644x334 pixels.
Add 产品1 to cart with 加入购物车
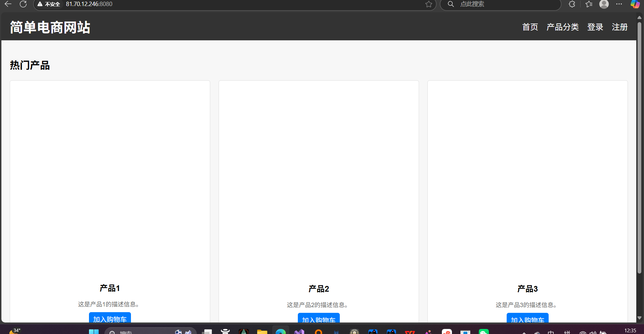[110, 318]
